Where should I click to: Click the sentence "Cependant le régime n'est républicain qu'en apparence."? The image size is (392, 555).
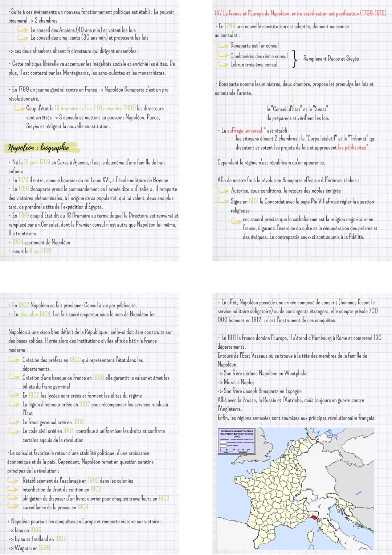click(271, 162)
